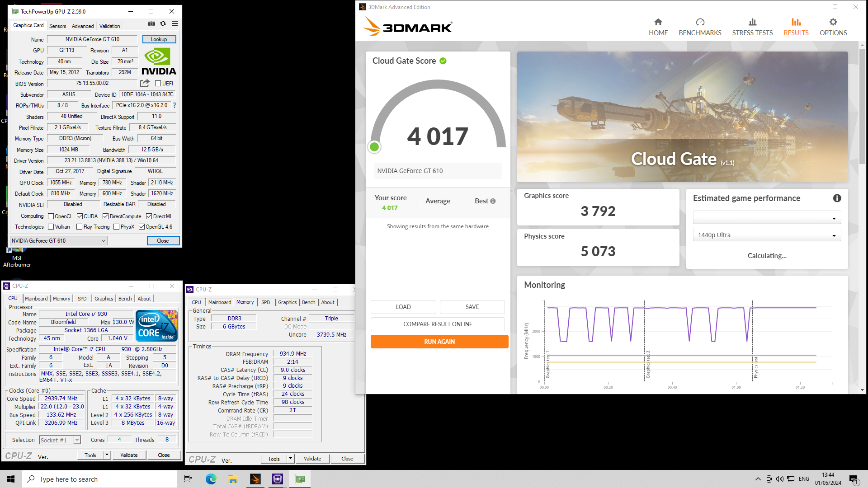The image size is (868, 488).
Task: Launch Microsoft Edge from taskbar
Action: click(x=211, y=479)
